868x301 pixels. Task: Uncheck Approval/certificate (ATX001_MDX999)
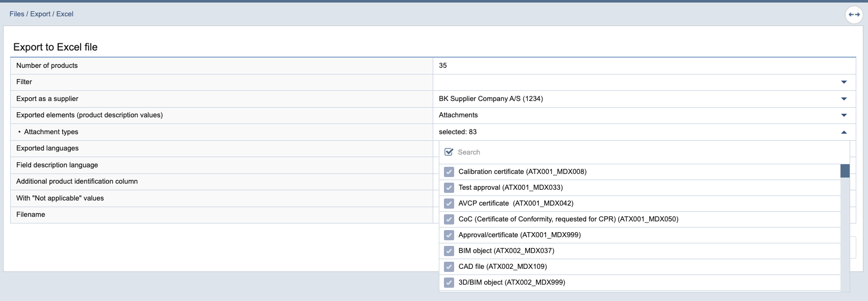pos(449,235)
